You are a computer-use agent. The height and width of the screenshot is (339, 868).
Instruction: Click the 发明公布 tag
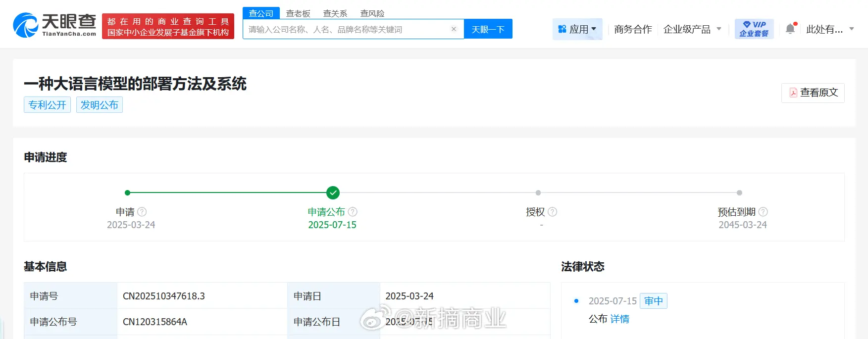100,105
